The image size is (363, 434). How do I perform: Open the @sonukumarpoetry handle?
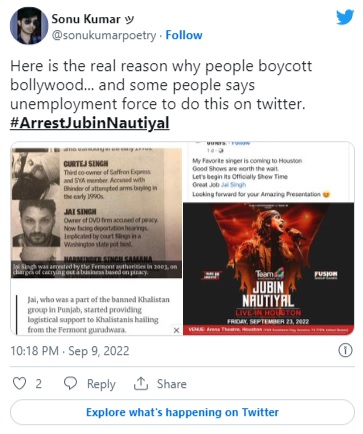click(104, 35)
